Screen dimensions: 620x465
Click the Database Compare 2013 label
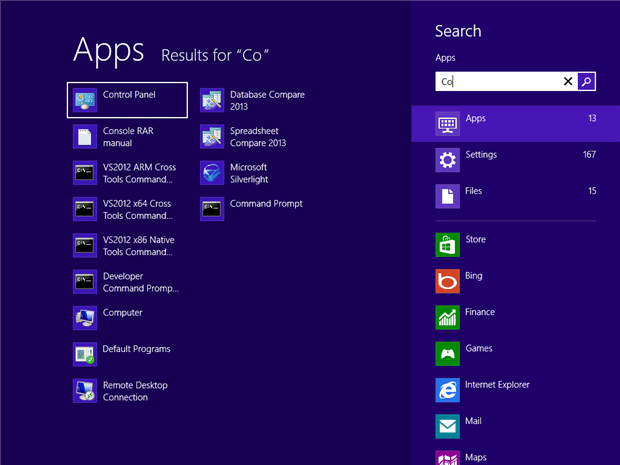click(267, 100)
